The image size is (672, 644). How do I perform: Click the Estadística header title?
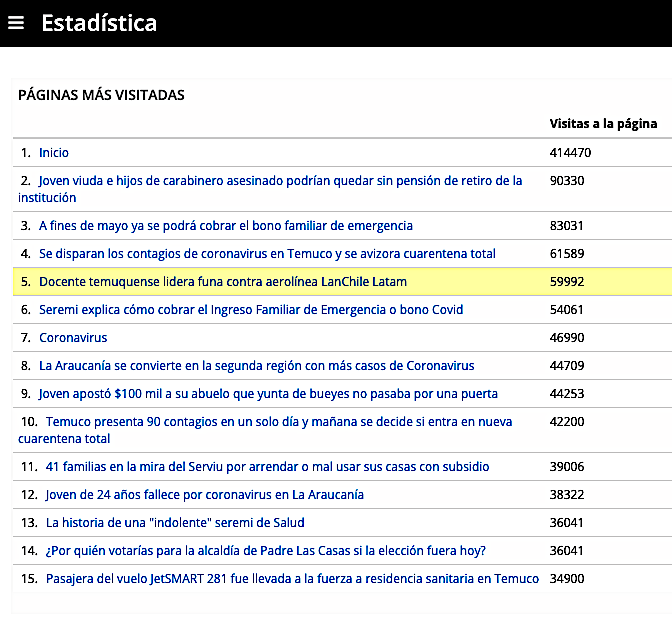click(99, 23)
